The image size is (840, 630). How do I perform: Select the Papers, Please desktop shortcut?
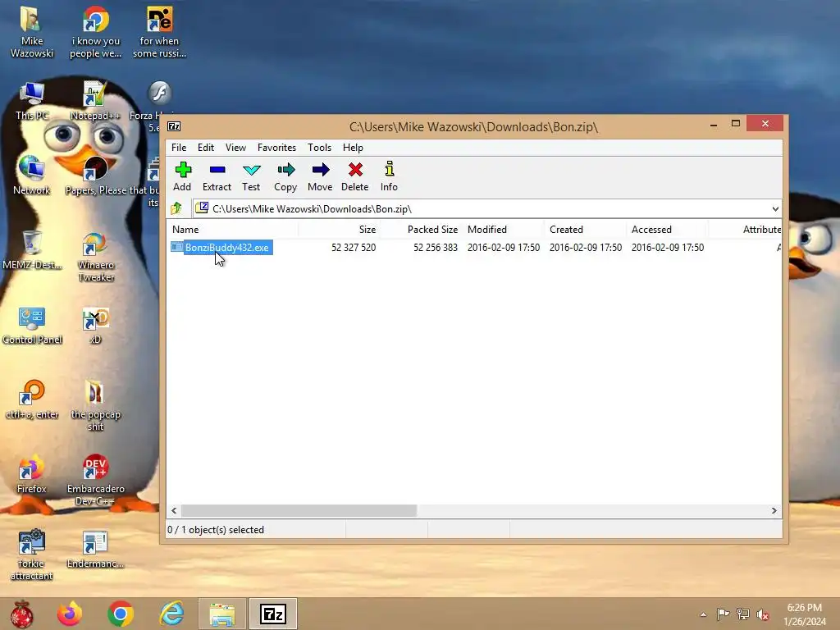97,176
